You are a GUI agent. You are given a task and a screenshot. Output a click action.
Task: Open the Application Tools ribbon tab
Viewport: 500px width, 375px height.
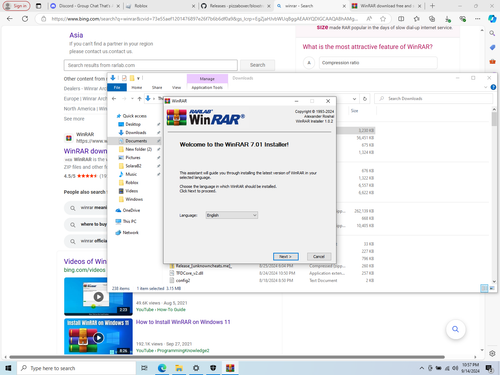pyautogui.click(x=207, y=87)
